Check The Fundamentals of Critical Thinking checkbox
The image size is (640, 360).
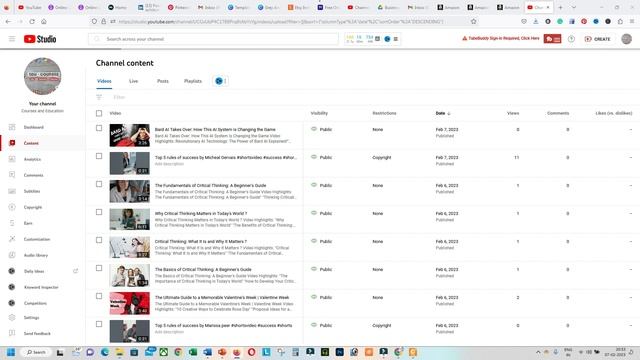(99, 184)
